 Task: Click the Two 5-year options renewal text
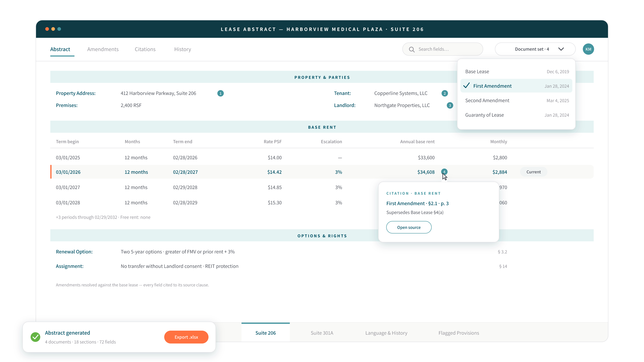[x=178, y=252]
